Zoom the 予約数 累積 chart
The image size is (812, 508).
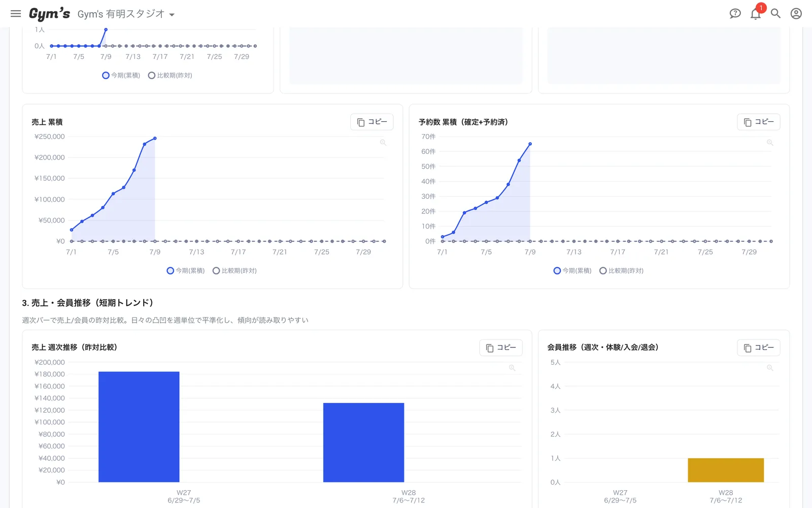click(x=770, y=143)
